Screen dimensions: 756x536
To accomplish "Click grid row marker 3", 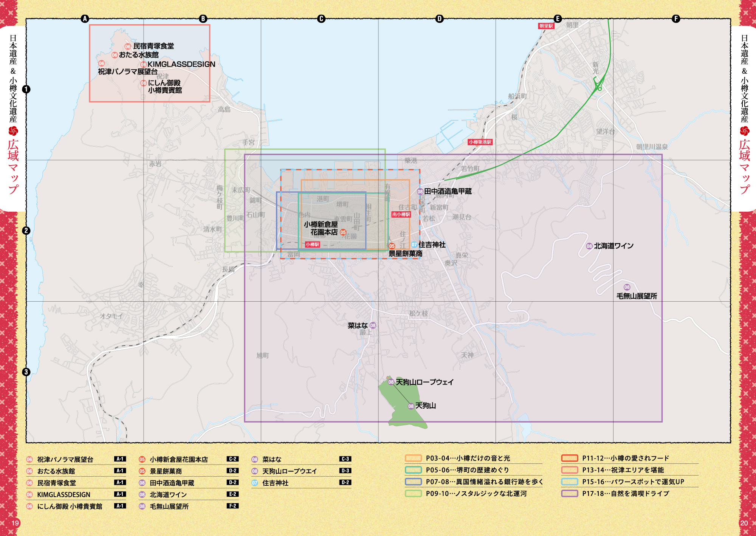I will (26, 372).
